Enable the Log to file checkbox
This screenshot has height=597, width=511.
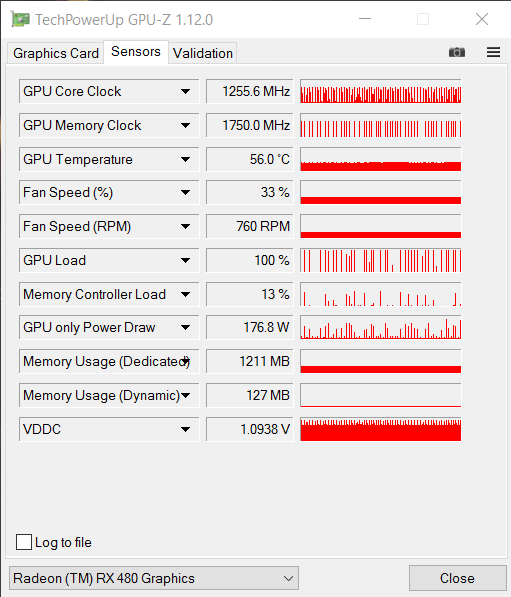(x=24, y=542)
